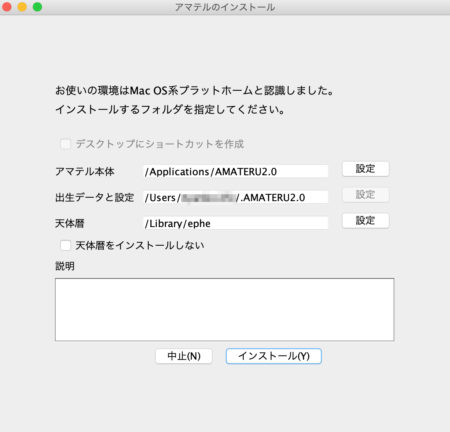Click the 中止(N) cancel button
The width and height of the screenshot is (450, 432).
(x=184, y=356)
